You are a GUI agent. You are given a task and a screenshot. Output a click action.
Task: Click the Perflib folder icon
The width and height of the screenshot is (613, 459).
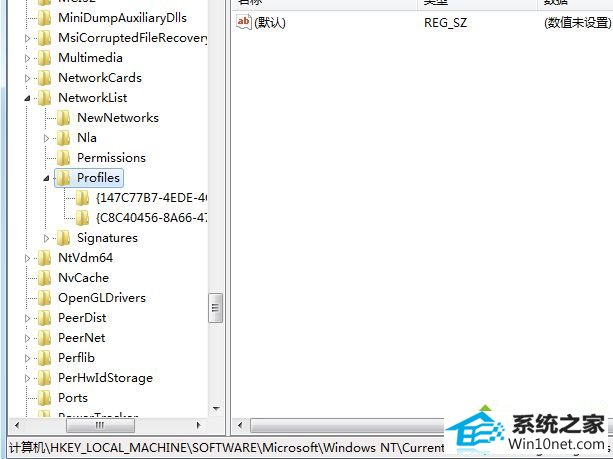(44, 358)
